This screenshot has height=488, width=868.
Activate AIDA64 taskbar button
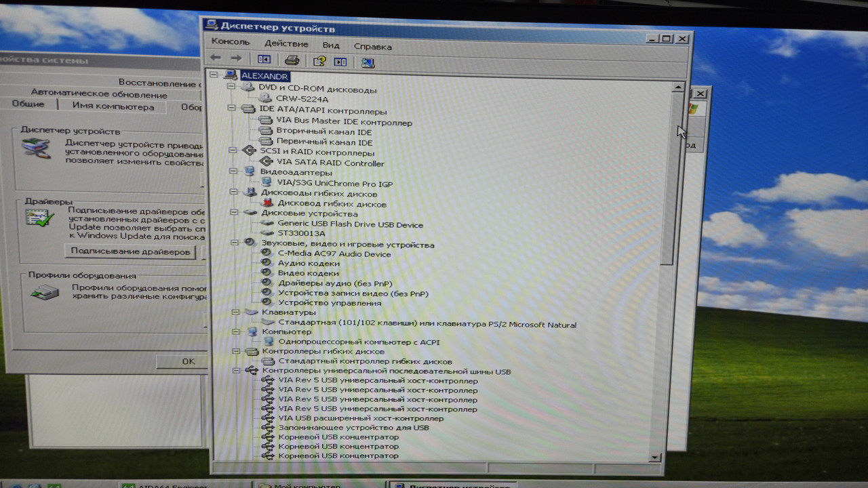point(183,484)
